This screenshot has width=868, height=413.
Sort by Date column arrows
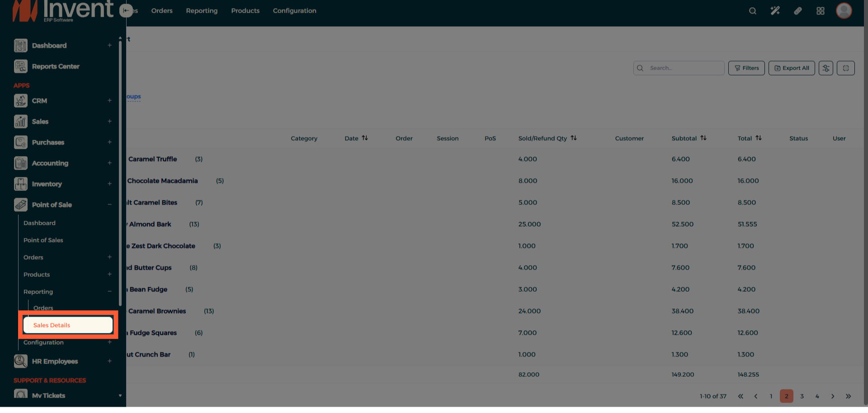(x=365, y=138)
